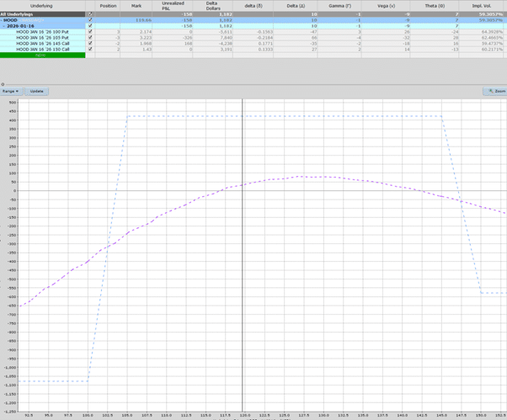Screen dimensions: 507x420
Task: Uncheck the HOOD JAN 16 '26 100 Put checkbox
Action: [90, 32]
